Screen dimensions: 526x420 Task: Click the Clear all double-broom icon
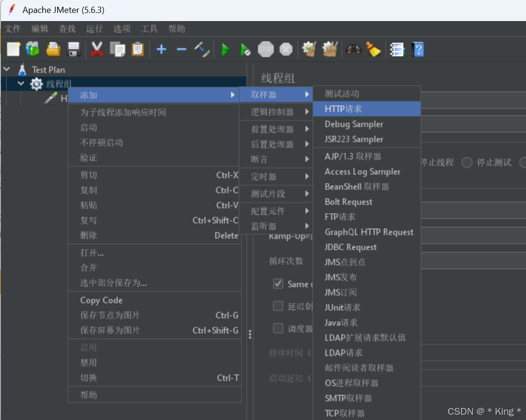[x=330, y=49]
